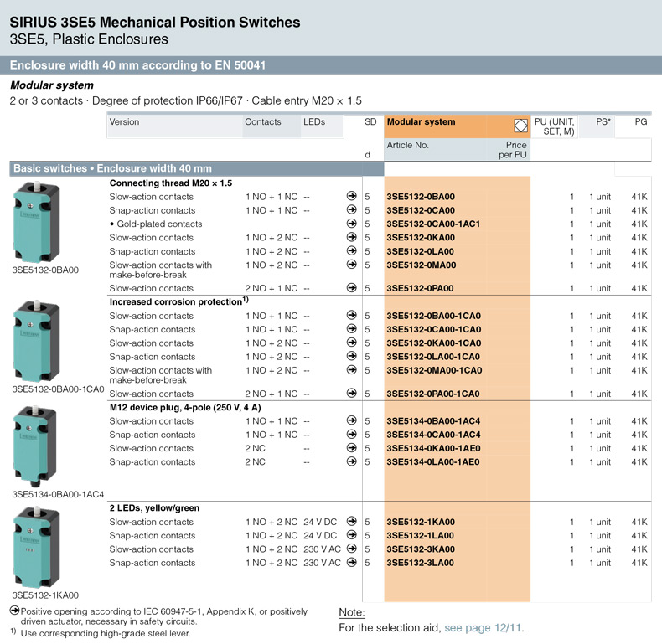Select article number 3SE5132-0CA00-1AC1
Image resolution: width=662 pixels, height=644 pixels.
(433, 224)
